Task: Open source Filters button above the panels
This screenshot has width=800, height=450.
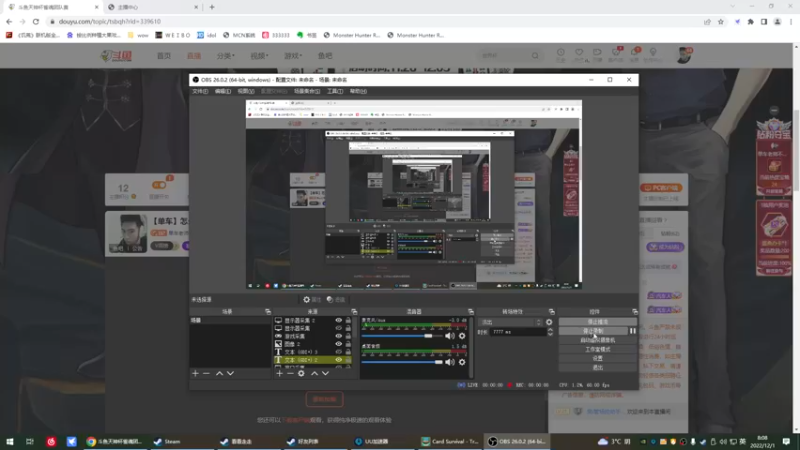Action: point(336,299)
